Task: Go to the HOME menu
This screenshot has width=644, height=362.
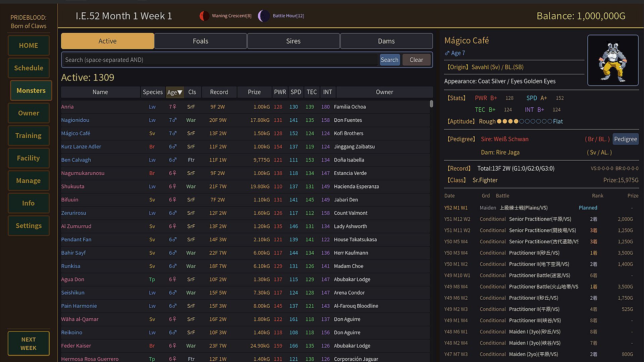Action: (x=29, y=45)
